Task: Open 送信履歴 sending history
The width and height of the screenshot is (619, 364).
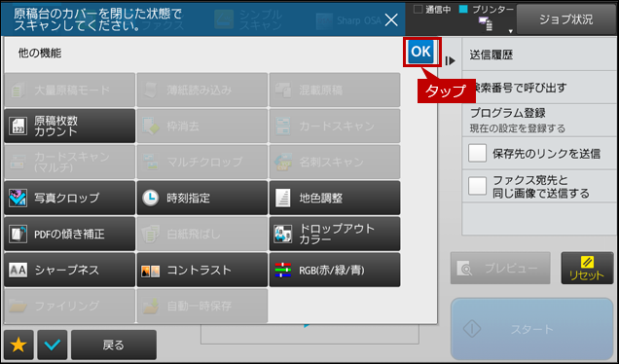Action: click(539, 55)
